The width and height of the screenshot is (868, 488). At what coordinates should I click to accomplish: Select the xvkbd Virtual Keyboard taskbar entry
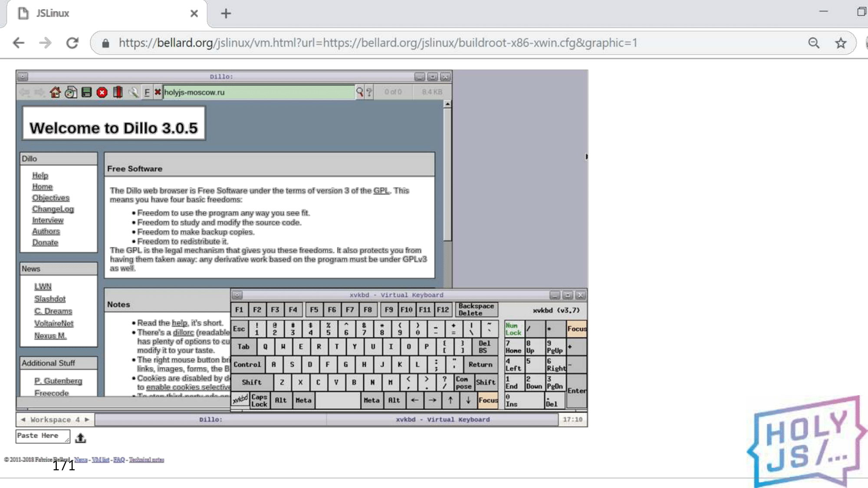pyautogui.click(x=442, y=419)
